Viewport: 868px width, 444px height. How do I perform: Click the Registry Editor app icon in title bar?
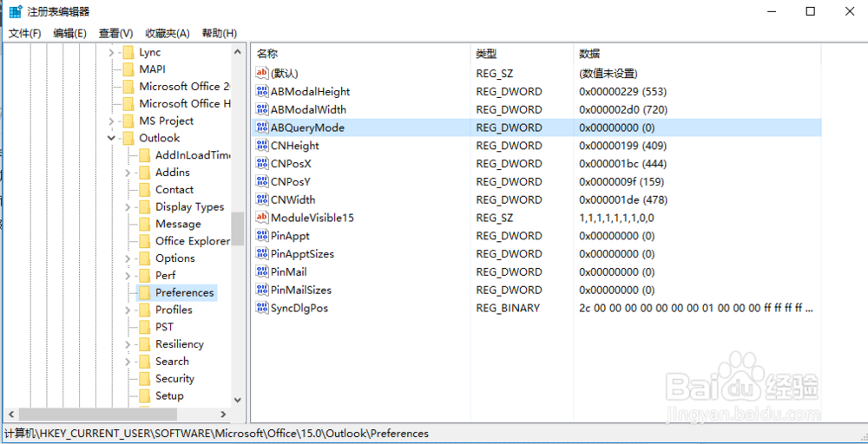pyautogui.click(x=16, y=11)
